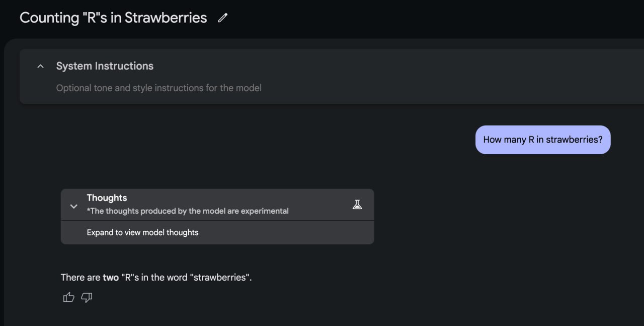Click the pencil icon to rename the prompt
The image size is (644, 326).
[222, 18]
